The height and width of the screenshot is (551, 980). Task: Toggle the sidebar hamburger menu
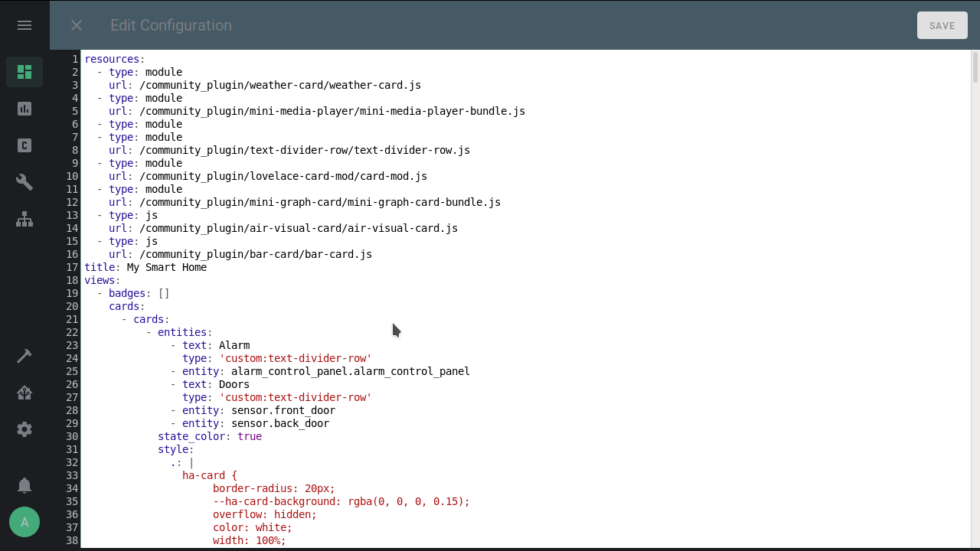[x=24, y=24]
